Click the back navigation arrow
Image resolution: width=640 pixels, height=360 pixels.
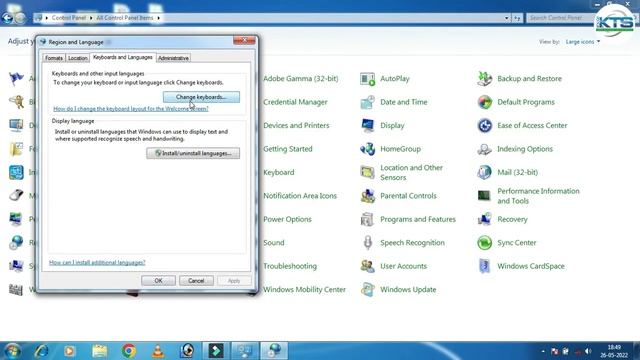7,18
